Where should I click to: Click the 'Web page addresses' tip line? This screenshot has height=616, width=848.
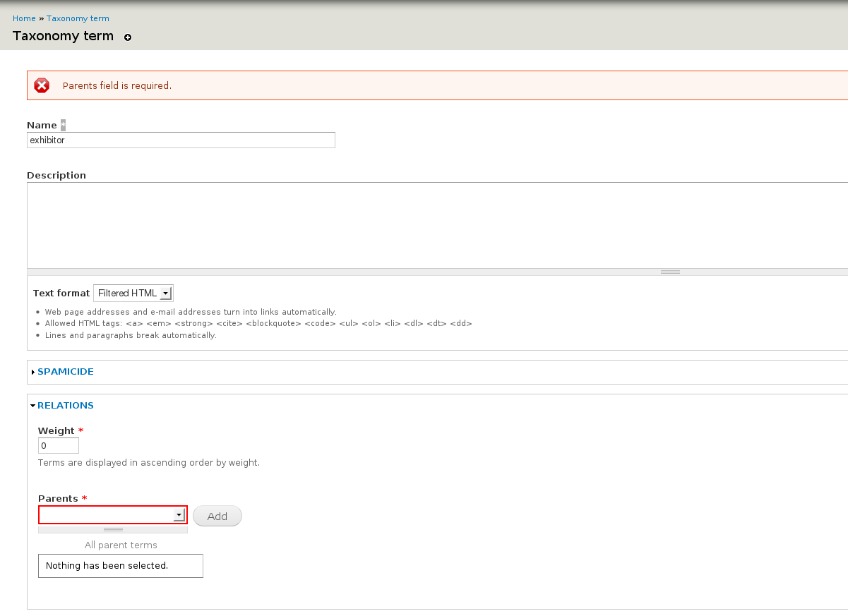point(191,312)
